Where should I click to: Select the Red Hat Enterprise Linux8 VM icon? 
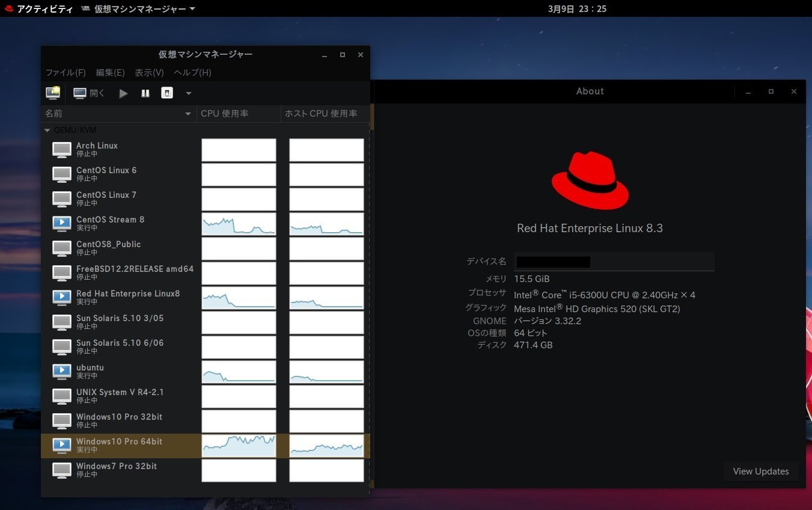[x=62, y=297]
